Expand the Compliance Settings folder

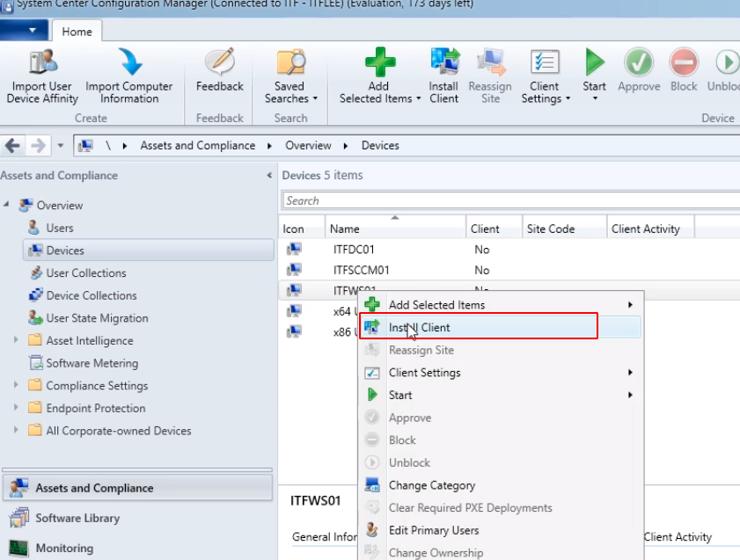click(x=16, y=385)
